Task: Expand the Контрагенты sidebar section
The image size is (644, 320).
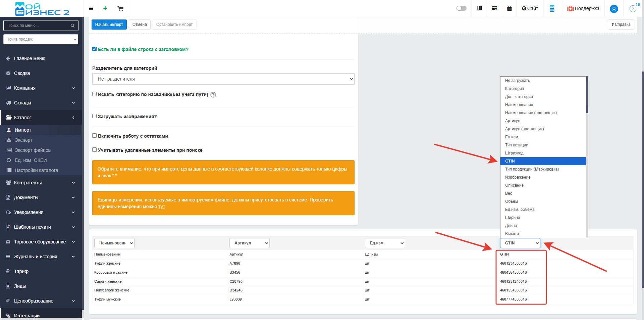Action: tap(40, 183)
